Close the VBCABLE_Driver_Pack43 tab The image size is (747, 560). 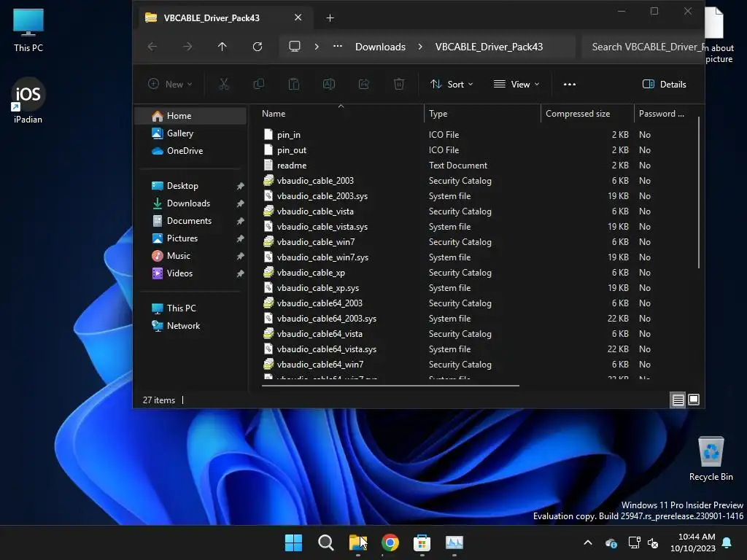point(298,17)
